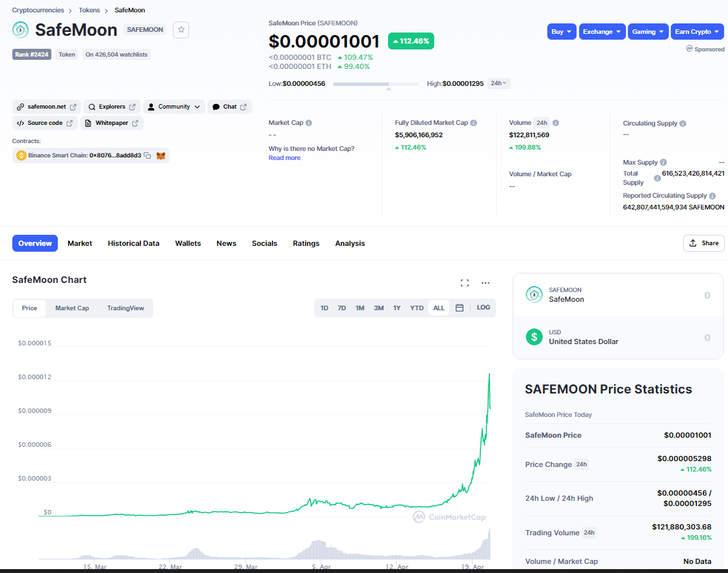Open the Source code link
The width and height of the screenshot is (728, 573).
coord(45,123)
